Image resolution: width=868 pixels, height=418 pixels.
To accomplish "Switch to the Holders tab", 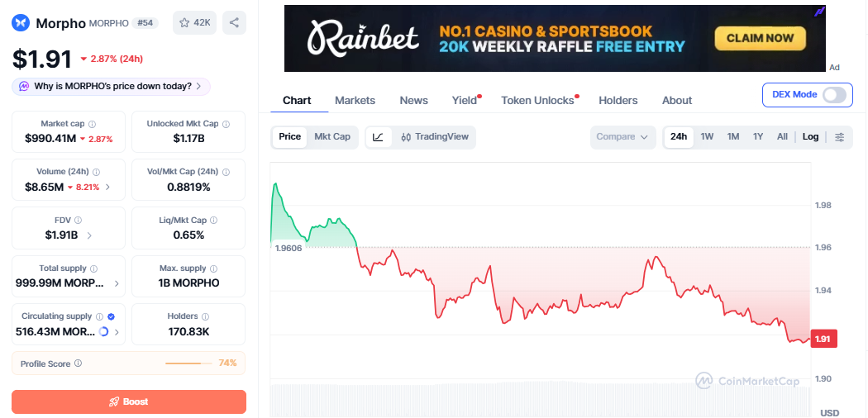I will pyautogui.click(x=618, y=101).
